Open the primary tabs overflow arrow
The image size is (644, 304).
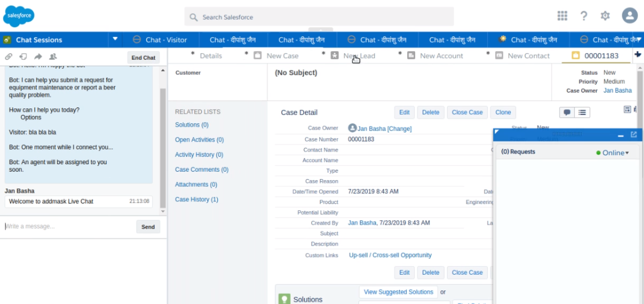639,39
